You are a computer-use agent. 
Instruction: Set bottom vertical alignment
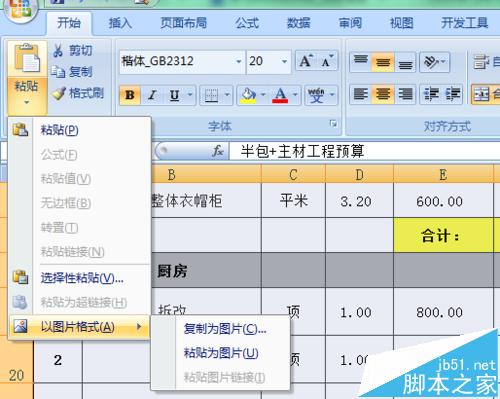pos(405,62)
